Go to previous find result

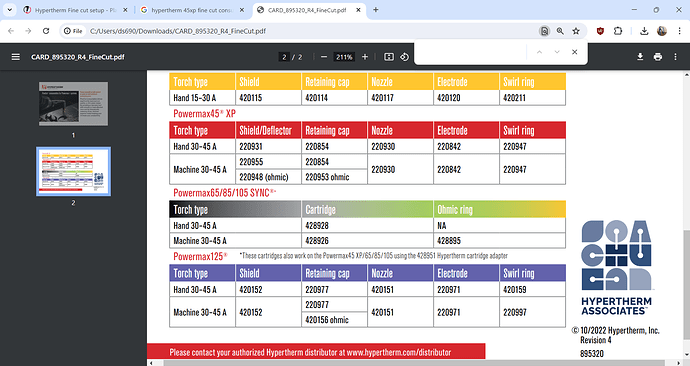[x=540, y=52]
